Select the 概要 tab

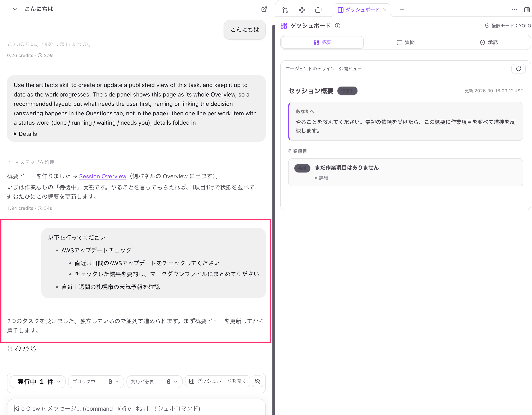323,42
